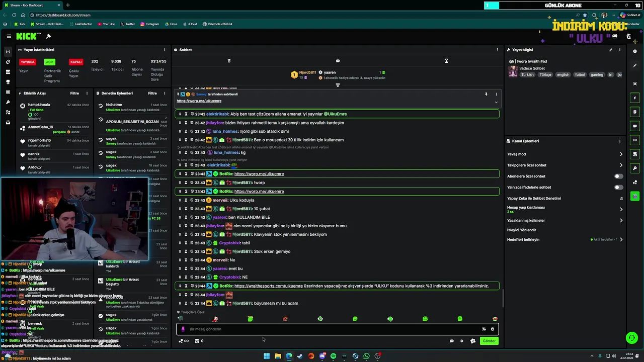Open the stream broadcast icon in left sidebar
Image resolution: width=644 pixels, height=362 pixels.
(x=8, y=52)
